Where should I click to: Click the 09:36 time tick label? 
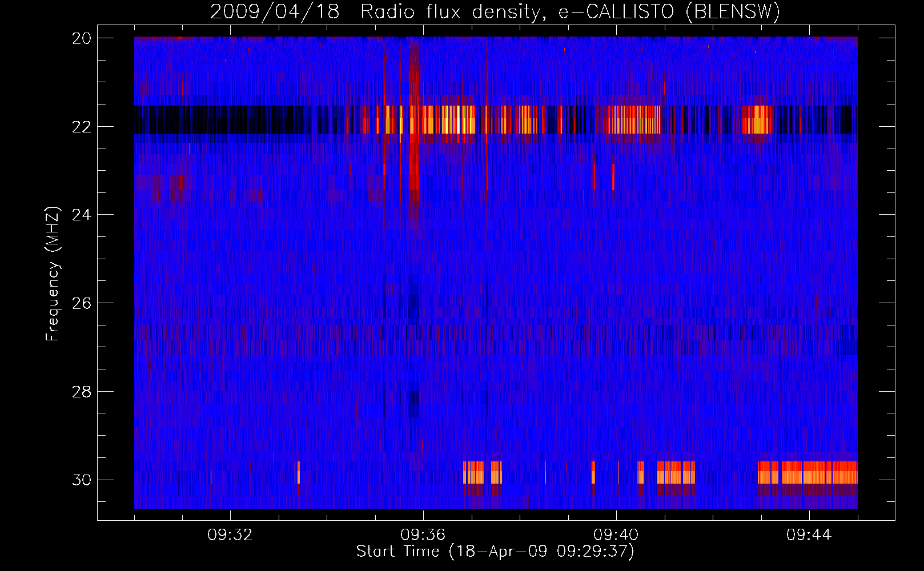(423, 535)
